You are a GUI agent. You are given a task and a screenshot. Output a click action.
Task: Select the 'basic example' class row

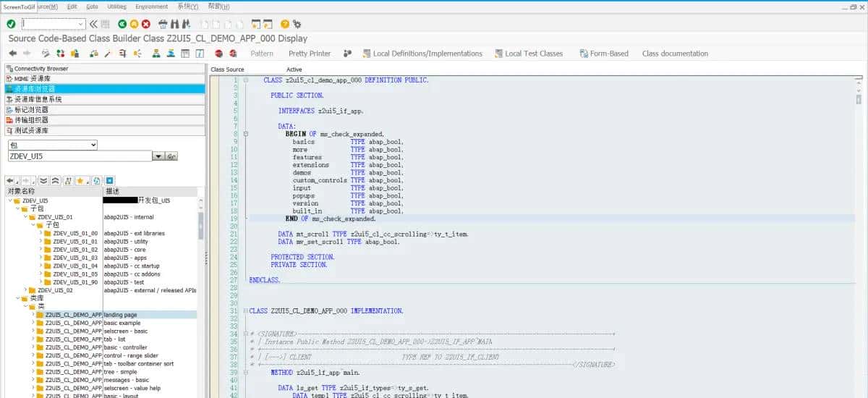pyautogui.click(x=100, y=323)
